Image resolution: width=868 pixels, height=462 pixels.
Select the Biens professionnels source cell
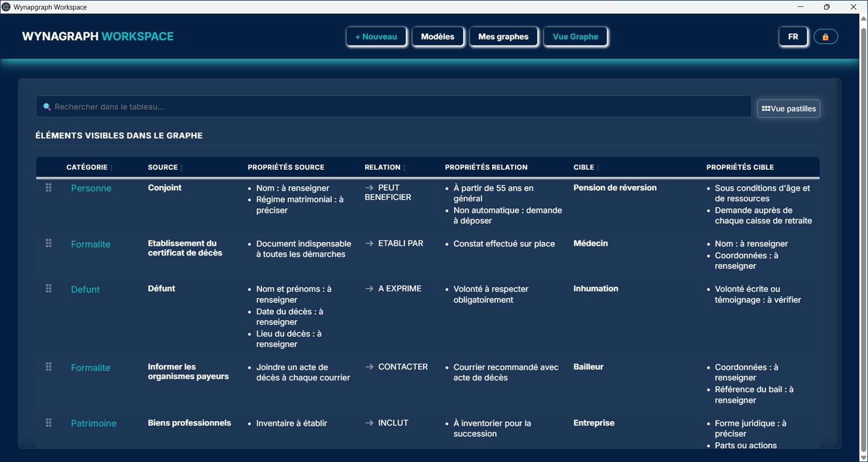click(x=189, y=423)
